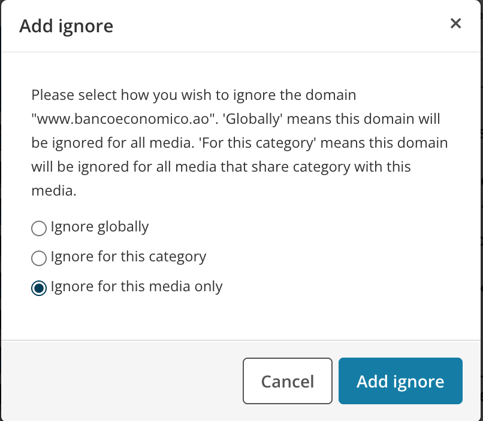The width and height of the screenshot is (483, 421).
Task: Click the 'Ignore for this media only' label
Action: (137, 287)
